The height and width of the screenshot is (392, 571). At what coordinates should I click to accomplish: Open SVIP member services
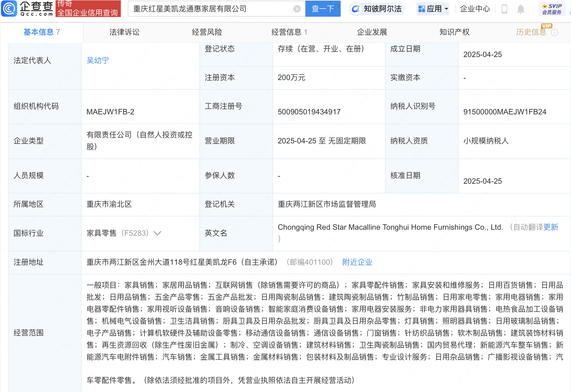click(x=552, y=9)
